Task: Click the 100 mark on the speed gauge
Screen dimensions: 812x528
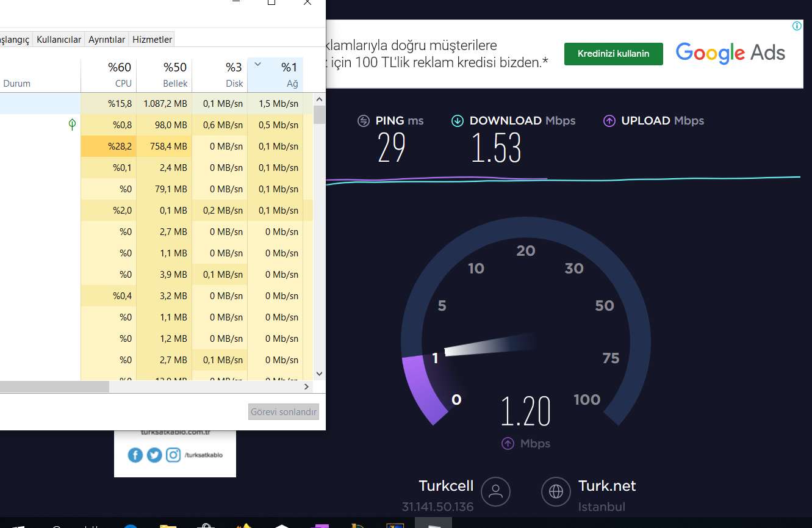Action: click(x=587, y=400)
